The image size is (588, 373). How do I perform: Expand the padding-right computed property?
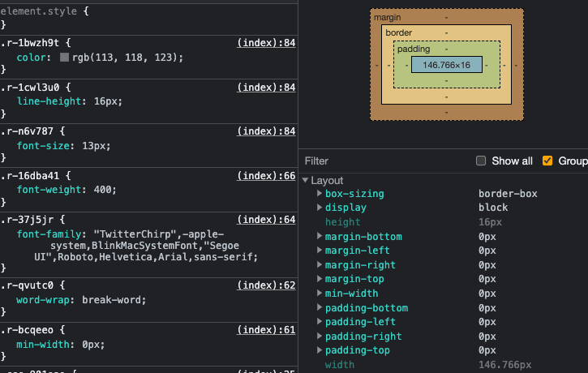pyautogui.click(x=319, y=336)
